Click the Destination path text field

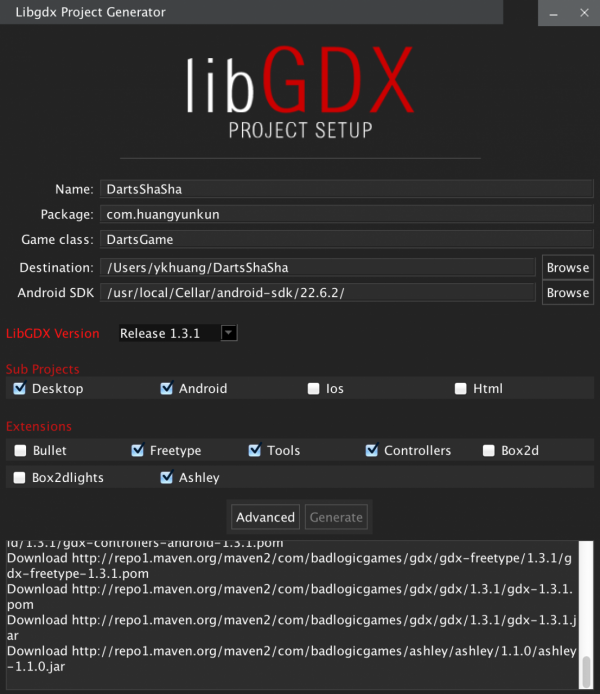tap(318, 267)
